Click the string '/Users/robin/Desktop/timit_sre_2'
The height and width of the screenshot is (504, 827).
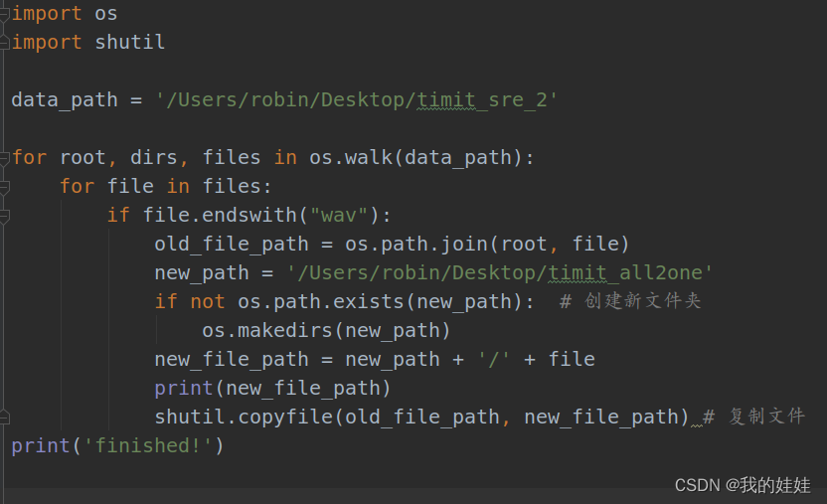click(357, 99)
